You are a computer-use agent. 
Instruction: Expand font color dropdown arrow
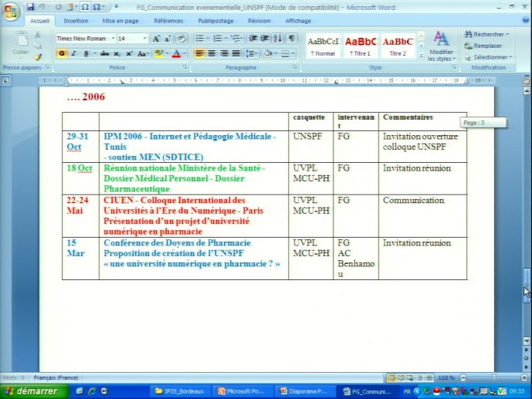185,53
